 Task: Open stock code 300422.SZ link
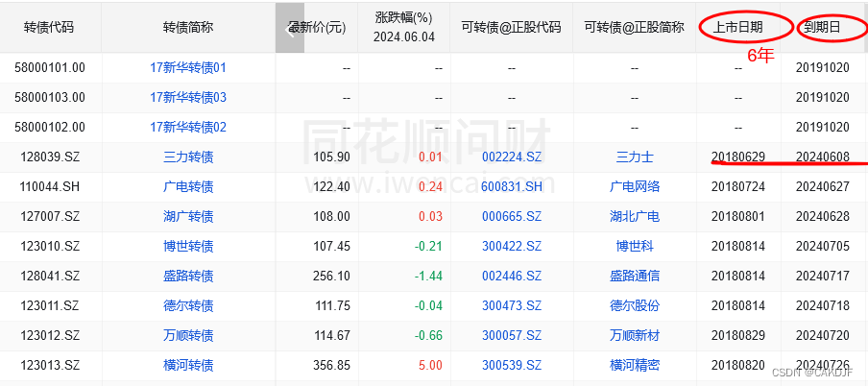512,247
